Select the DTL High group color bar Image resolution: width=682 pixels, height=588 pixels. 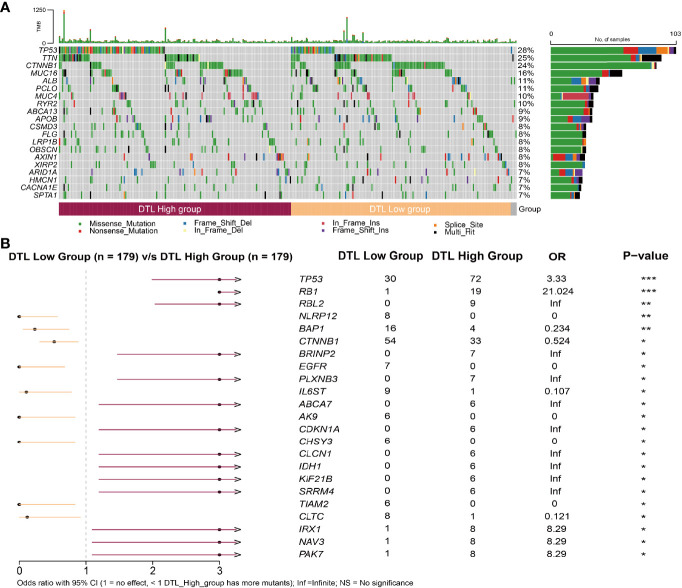(x=175, y=209)
